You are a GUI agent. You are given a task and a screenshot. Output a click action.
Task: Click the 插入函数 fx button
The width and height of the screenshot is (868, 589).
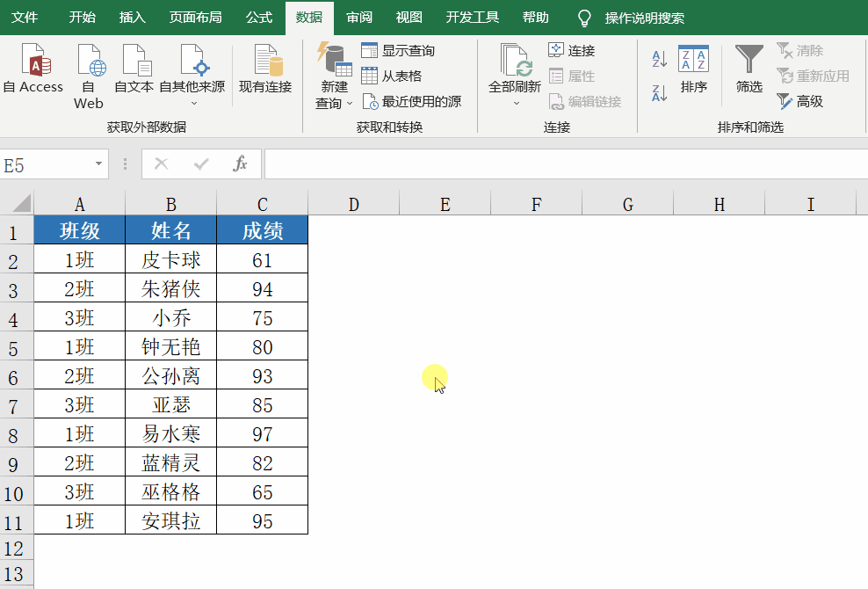(x=240, y=164)
